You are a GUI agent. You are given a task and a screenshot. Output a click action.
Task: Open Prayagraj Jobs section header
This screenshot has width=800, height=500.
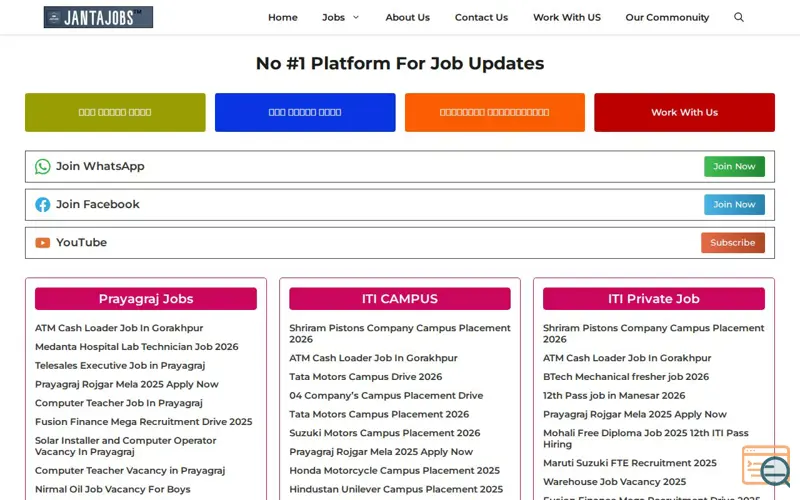(146, 298)
